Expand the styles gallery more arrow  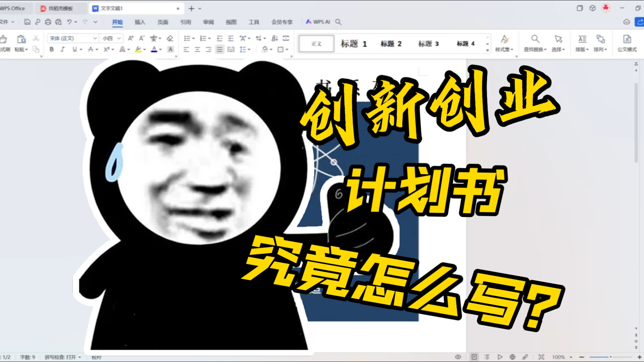(487, 50)
